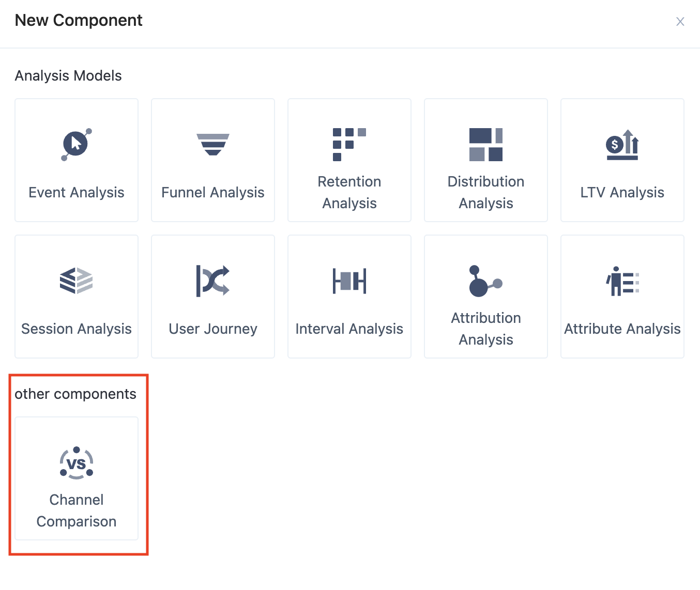Click the User Journey crossing-arrows icon
Screen dimensions: 700x590
pos(212,281)
